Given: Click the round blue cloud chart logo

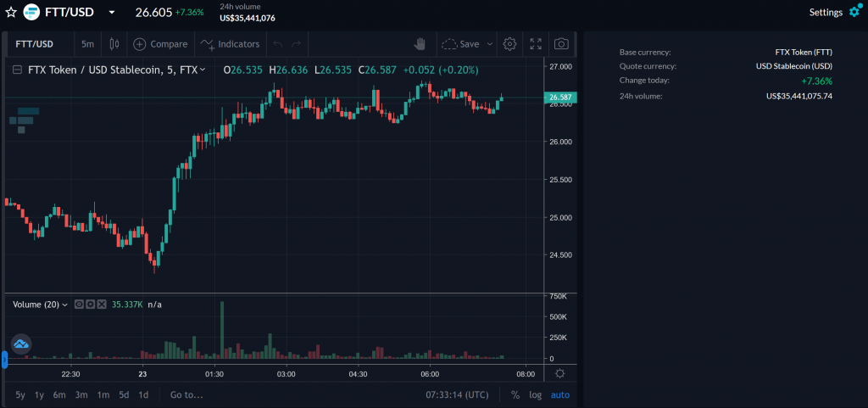Looking at the screenshot, I should (x=21, y=344).
